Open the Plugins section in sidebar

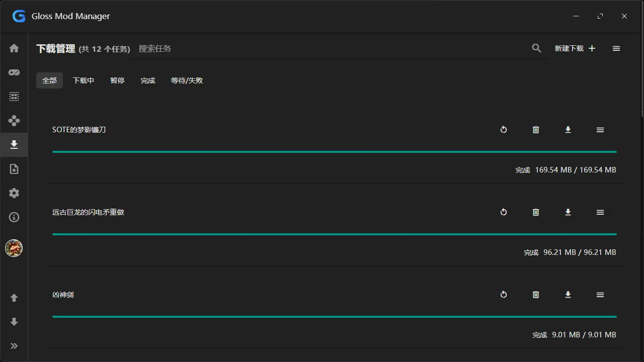tap(14, 120)
